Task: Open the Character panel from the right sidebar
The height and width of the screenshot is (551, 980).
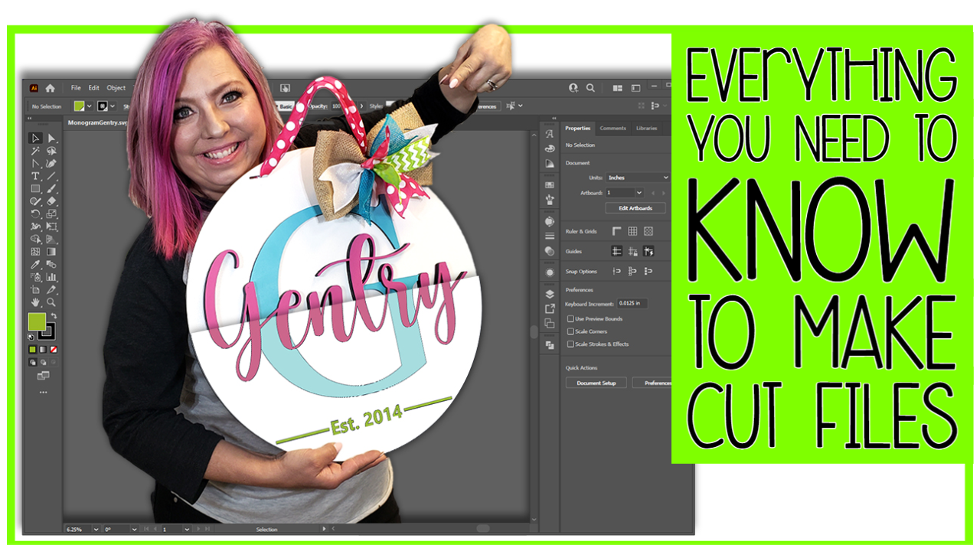Action: click(548, 134)
